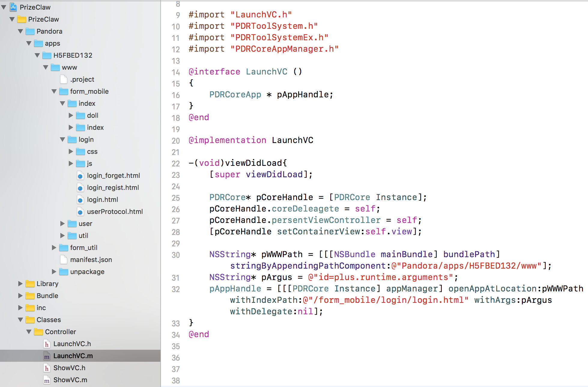Click 'withDelegate:nil' argument text
The width and height of the screenshot is (588, 387).
click(271, 311)
